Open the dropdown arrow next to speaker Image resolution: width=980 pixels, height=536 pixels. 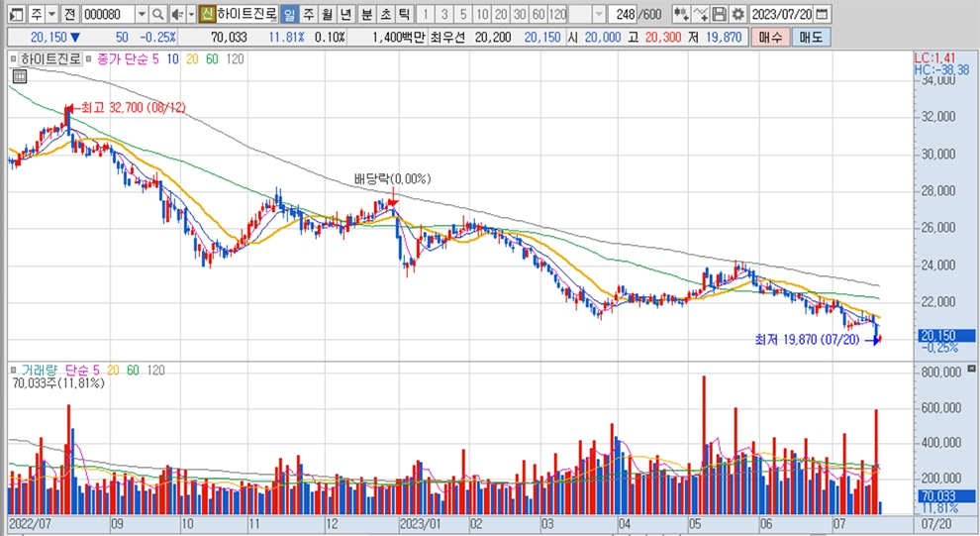(x=190, y=14)
